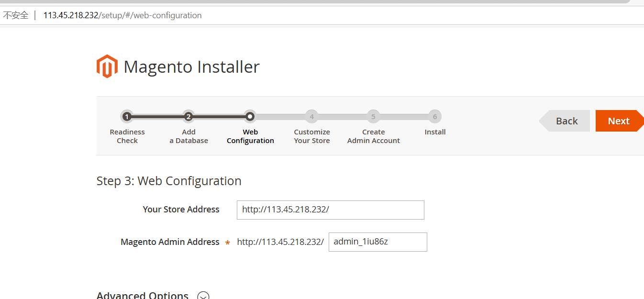This screenshot has height=299, width=644.
Task: Select step 3 Web Configuration
Action: point(250,116)
